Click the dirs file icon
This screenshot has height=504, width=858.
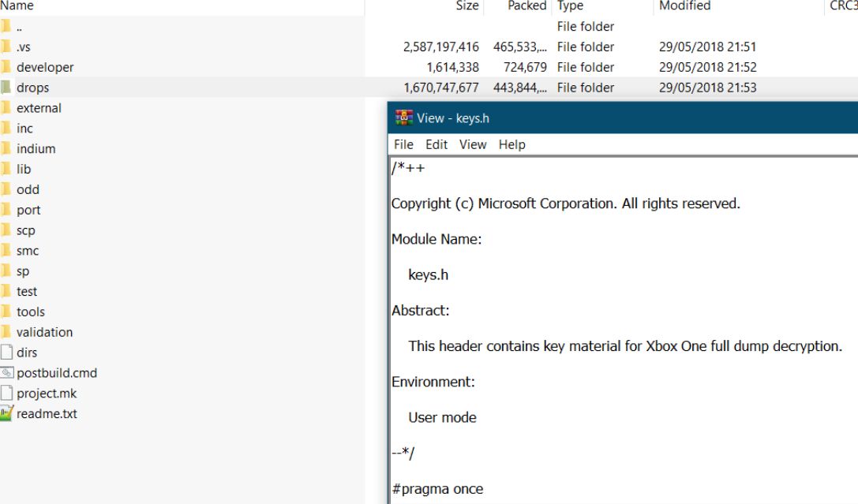click(x=6, y=352)
